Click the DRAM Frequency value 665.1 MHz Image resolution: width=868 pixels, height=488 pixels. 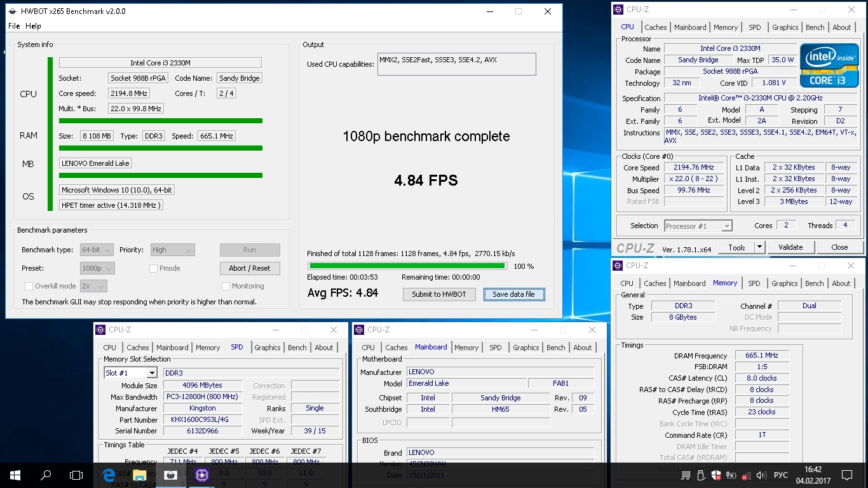(x=762, y=356)
